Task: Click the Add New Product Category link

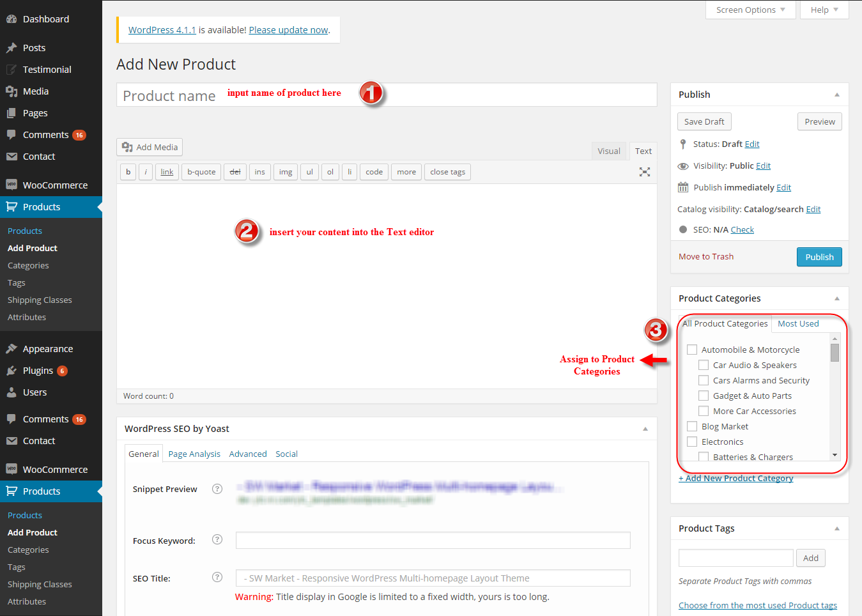Action: click(735, 478)
